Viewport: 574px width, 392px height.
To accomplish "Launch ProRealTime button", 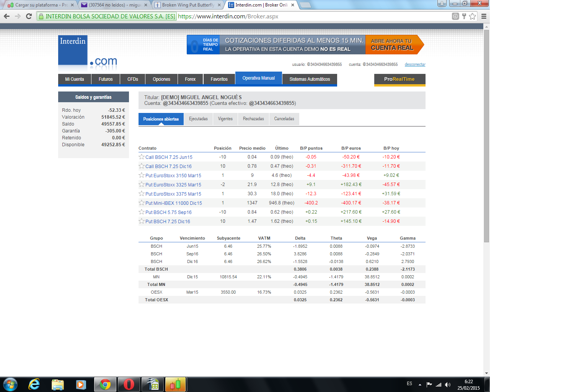I will tap(400, 79).
